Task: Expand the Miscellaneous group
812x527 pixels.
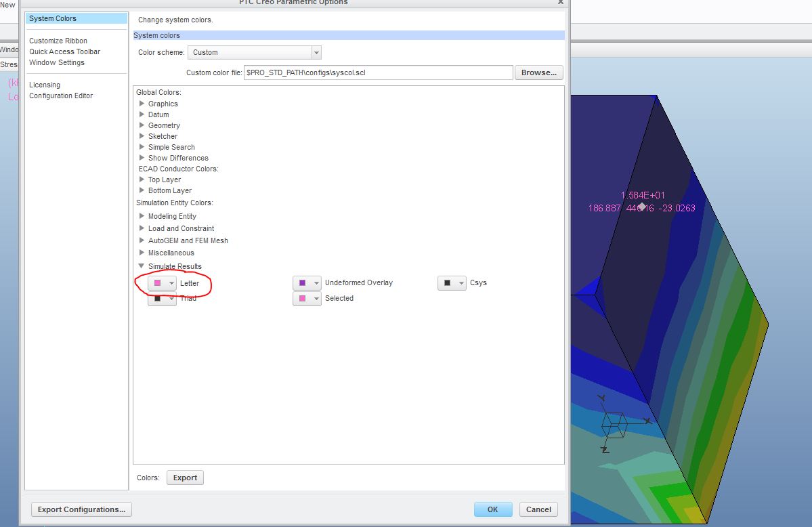Action: (x=142, y=253)
